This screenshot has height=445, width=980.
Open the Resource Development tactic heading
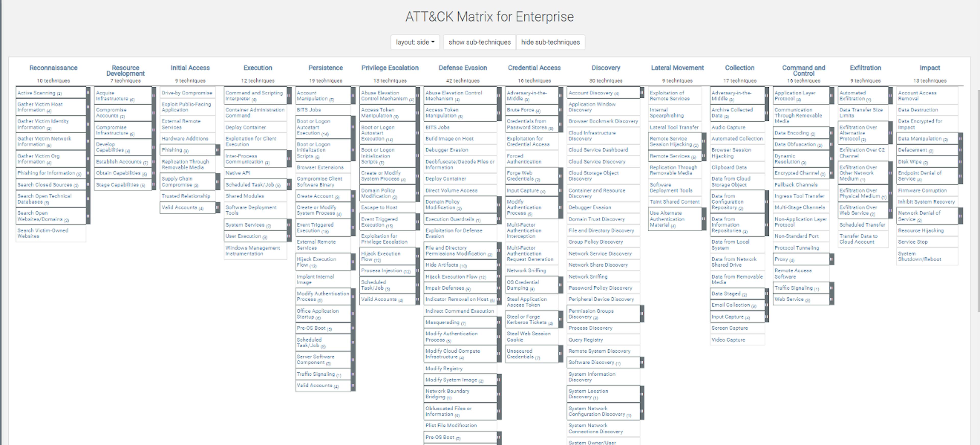[126, 70]
